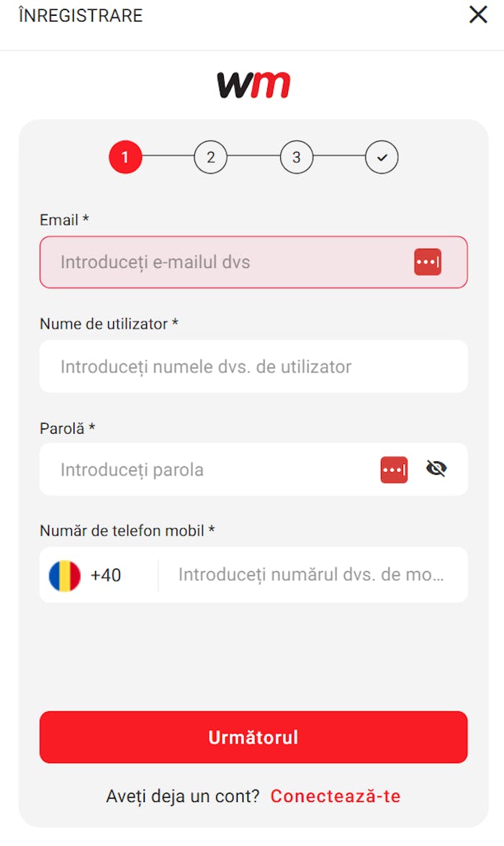Viewport: 504px width, 846px height.
Task: Open password manager icon in Parolă field
Action: [394, 470]
